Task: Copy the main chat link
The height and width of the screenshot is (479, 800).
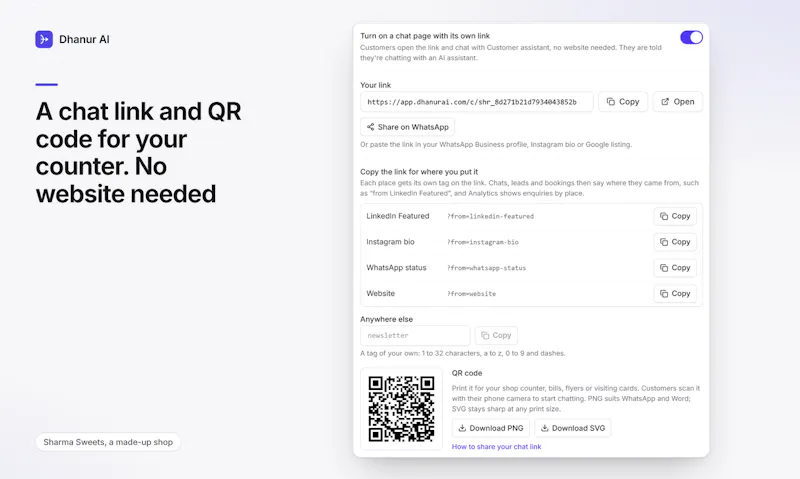Action: (x=623, y=102)
